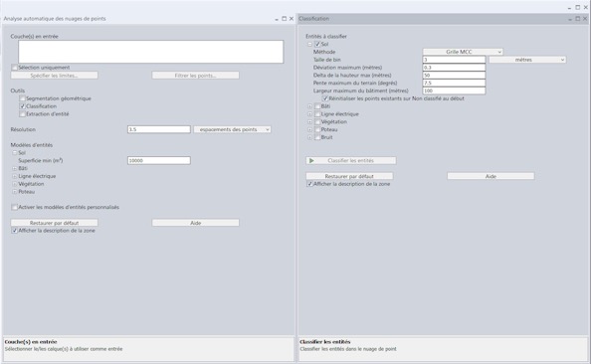Enable Activer les modèles d'entités personnalisés
Screen dimensions: 591x364
coord(14,207)
